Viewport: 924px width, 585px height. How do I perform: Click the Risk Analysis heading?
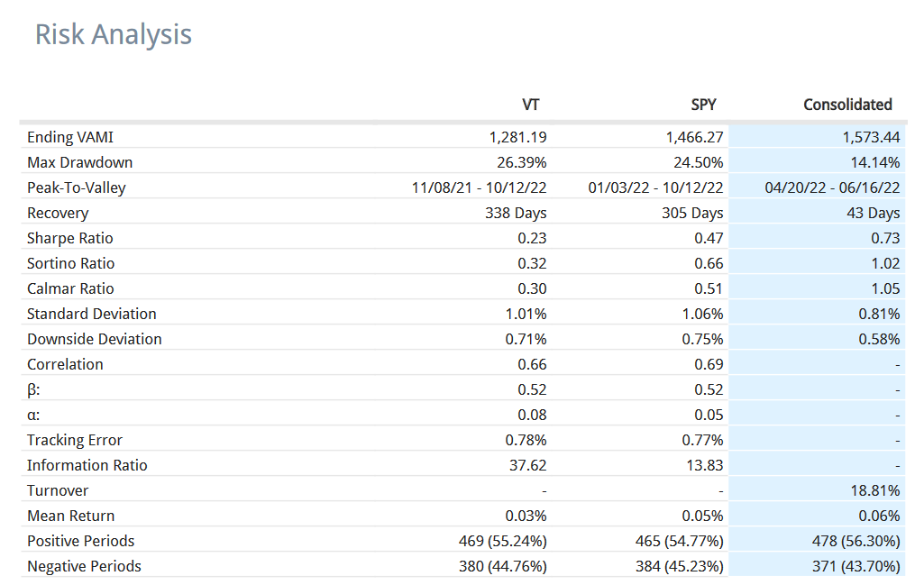point(114,34)
